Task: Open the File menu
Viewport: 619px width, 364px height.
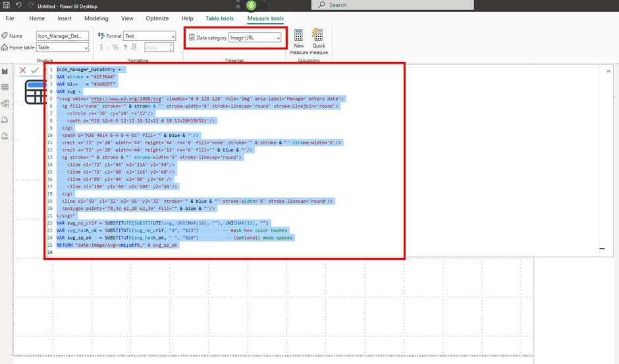Action: click(x=9, y=18)
